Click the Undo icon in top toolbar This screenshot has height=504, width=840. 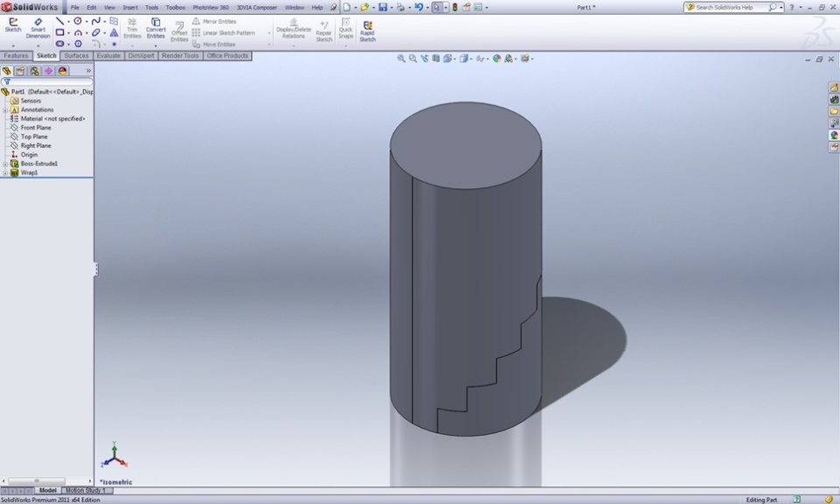click(x=418, y=7)
